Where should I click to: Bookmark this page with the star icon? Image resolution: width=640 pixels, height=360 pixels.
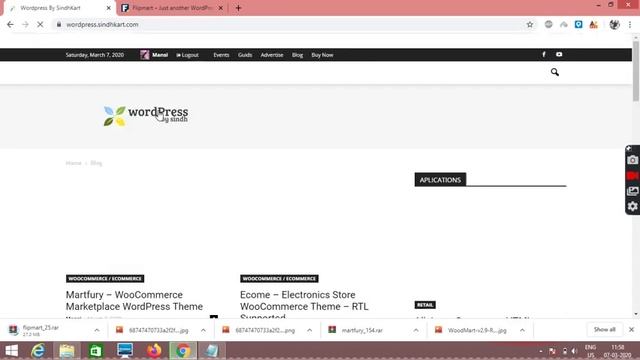click(530, 24)
